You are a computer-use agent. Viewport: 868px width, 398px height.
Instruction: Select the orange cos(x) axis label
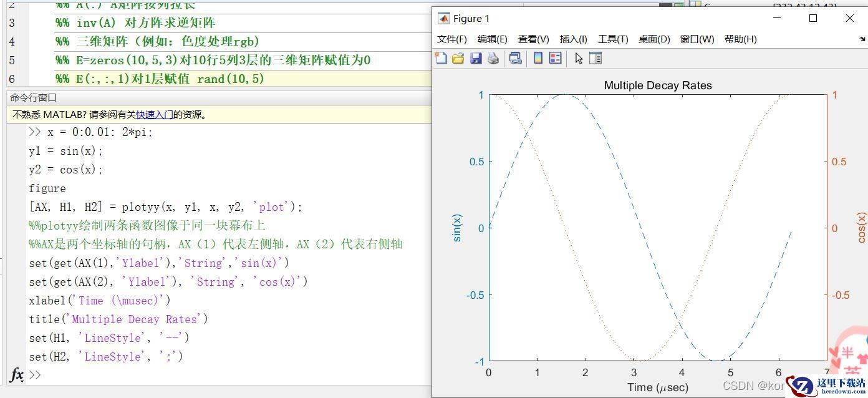coord(861,228)
